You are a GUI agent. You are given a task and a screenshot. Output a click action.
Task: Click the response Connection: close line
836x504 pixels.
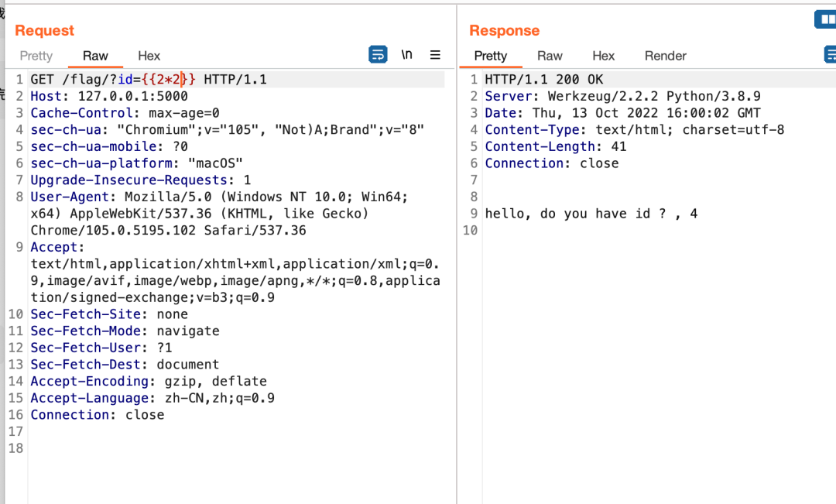click(552, 163)
